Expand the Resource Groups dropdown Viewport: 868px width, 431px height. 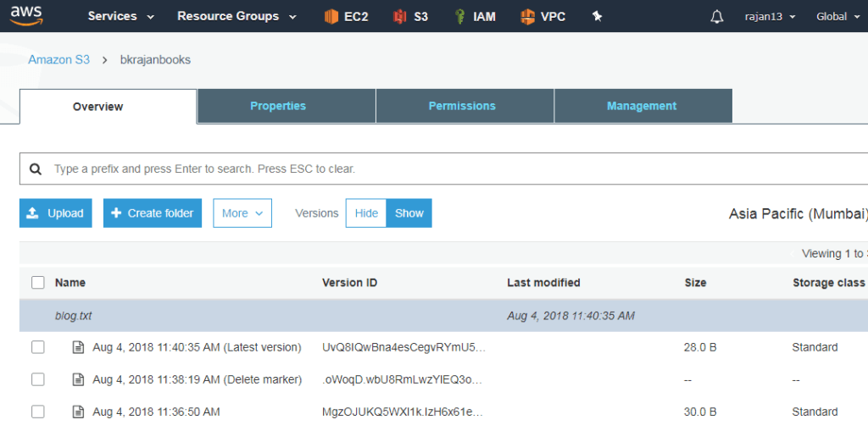(236, 16)
